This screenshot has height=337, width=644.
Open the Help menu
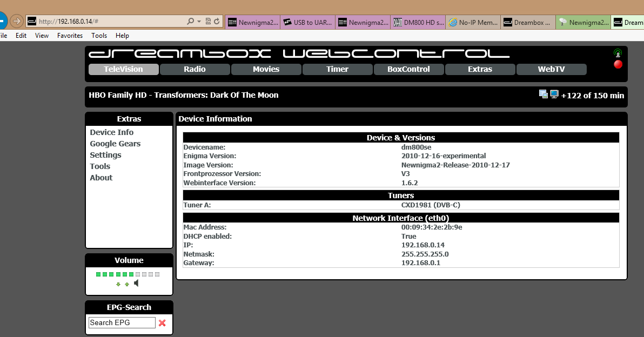coord(122,36)
